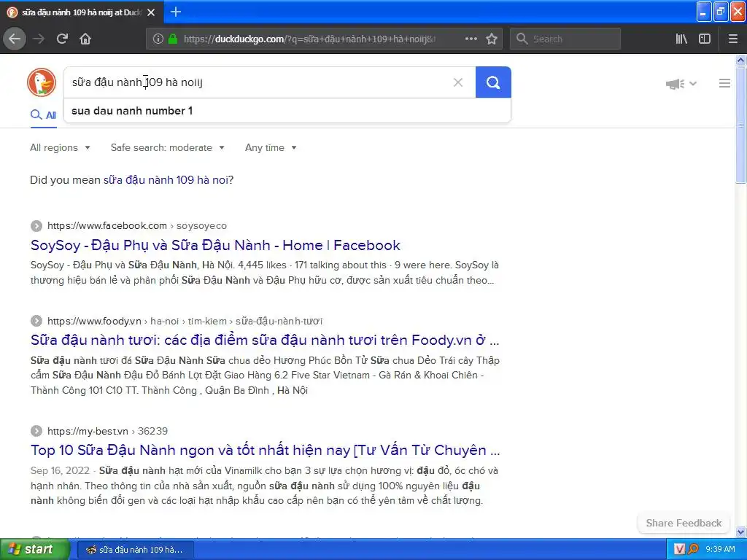Image resolution: width=747 pixels, height=560 pixels.
Task: Click the V tray icon in taskbar
Action: [679, 549]
